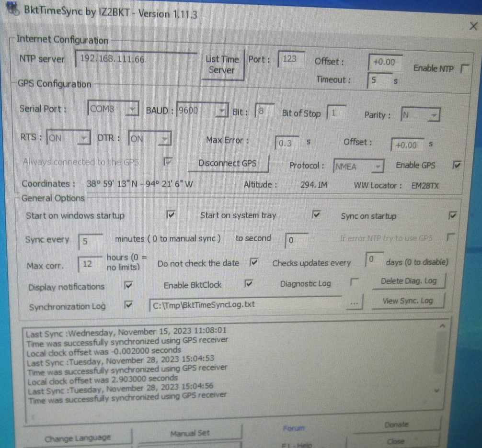Uncheck Start on windows startup
482x448 pixels.
pos(171,215)
